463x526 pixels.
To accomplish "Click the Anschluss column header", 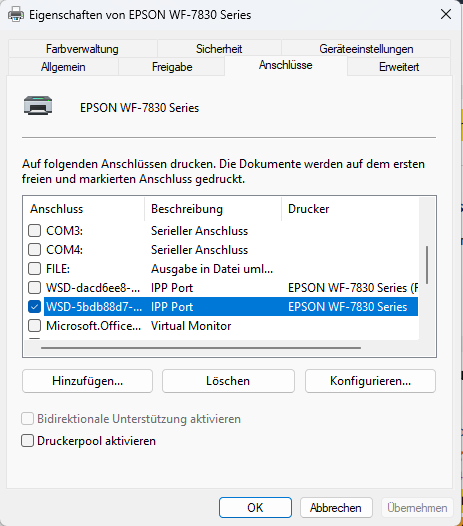I will click(84, 209).
